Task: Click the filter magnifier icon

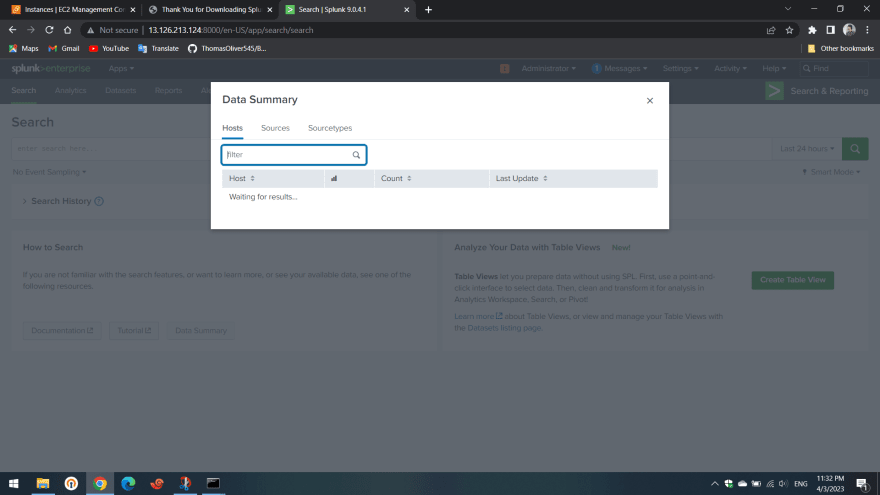Action: pos(356,155)
